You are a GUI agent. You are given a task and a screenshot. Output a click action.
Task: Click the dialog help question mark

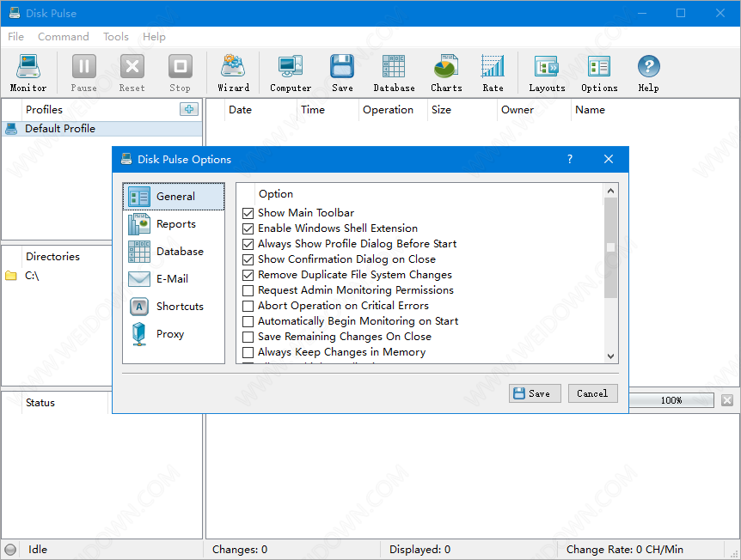click(570, 159)
